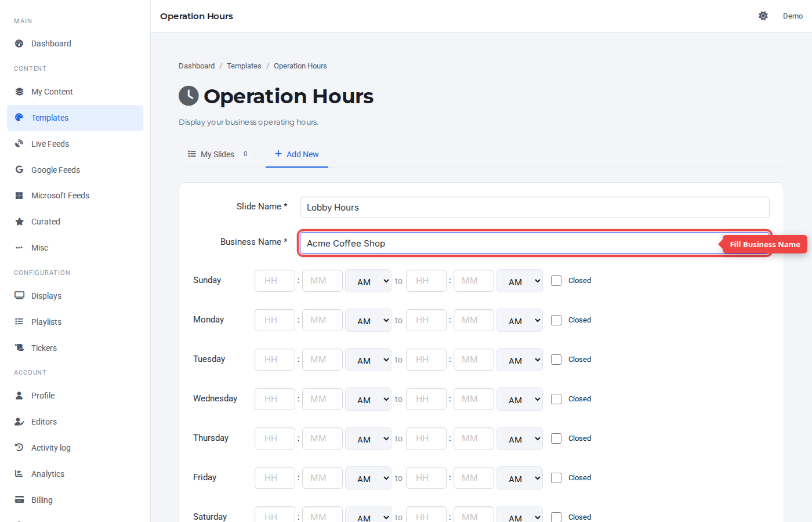Viewport: 812px width, 522px height.
Task: Select the Add New tab
Action: coord(297,154)
